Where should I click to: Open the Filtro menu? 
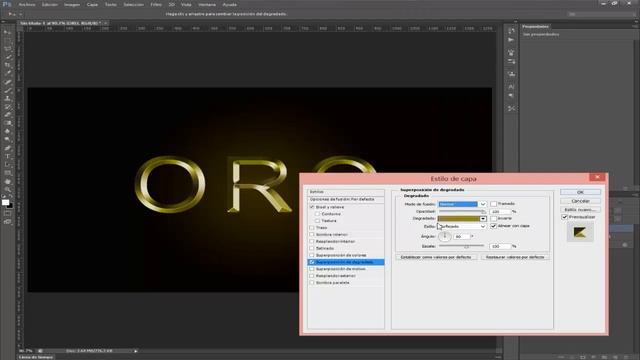(x=156, y=4)
